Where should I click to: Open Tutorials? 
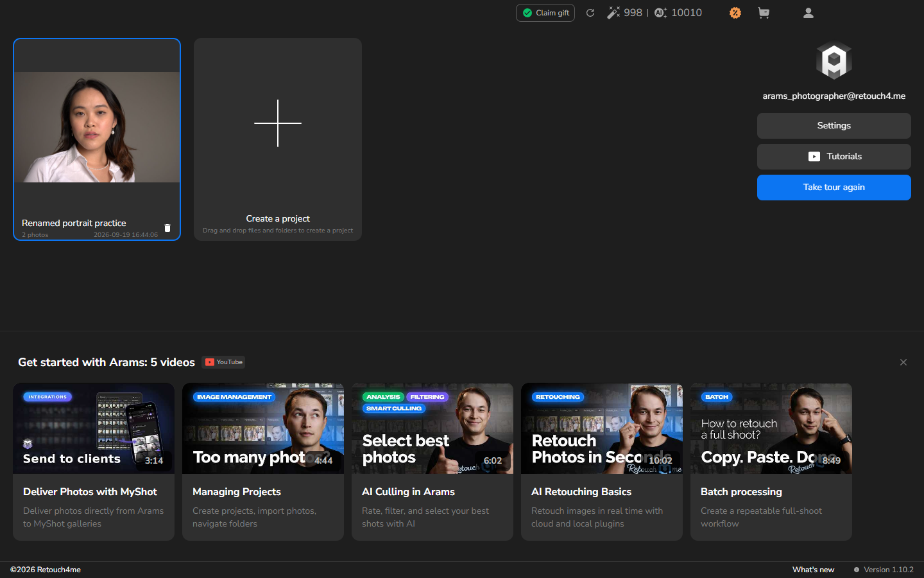click(834, 157)
